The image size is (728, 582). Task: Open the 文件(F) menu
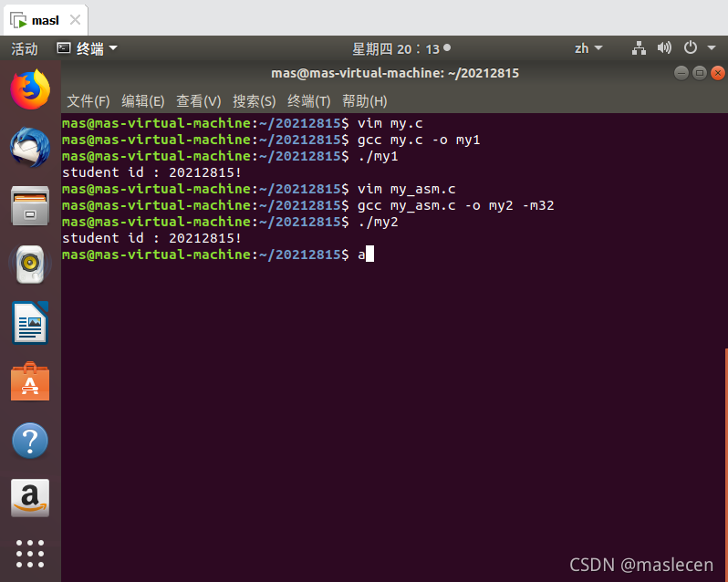click(x=88, y=100)
